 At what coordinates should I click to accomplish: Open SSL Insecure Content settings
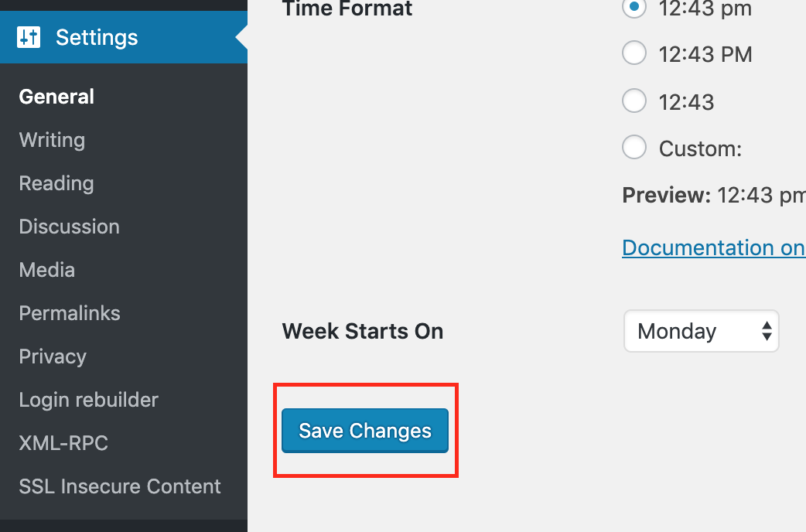pos(120,486)
